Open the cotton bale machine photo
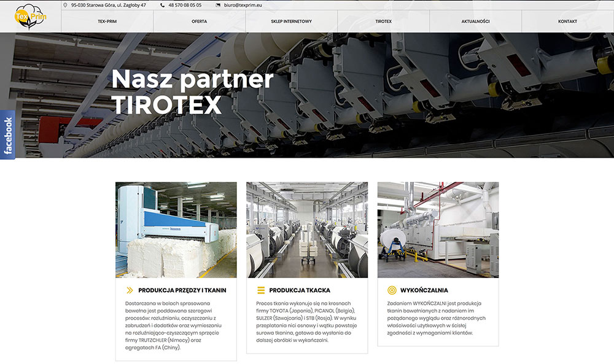614x364 pixels. 176,230
